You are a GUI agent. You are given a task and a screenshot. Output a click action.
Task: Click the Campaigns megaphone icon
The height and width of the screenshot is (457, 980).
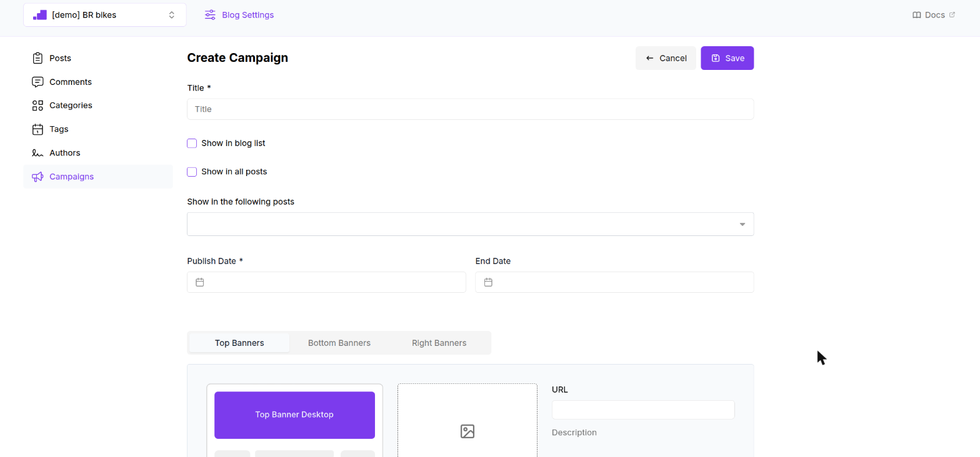point(37,177)
